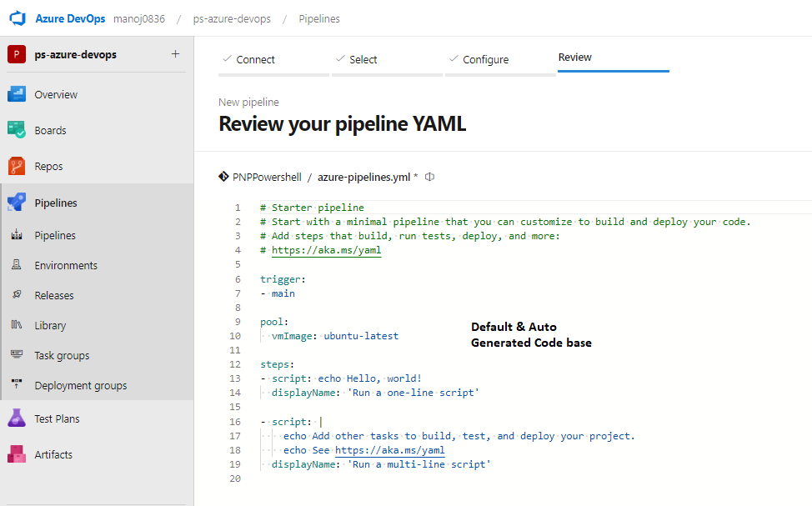Click the manoj0836 organization breadcrumb link
Image resolution: width=812 pixels, height=506 pixels.
point(139,18)
